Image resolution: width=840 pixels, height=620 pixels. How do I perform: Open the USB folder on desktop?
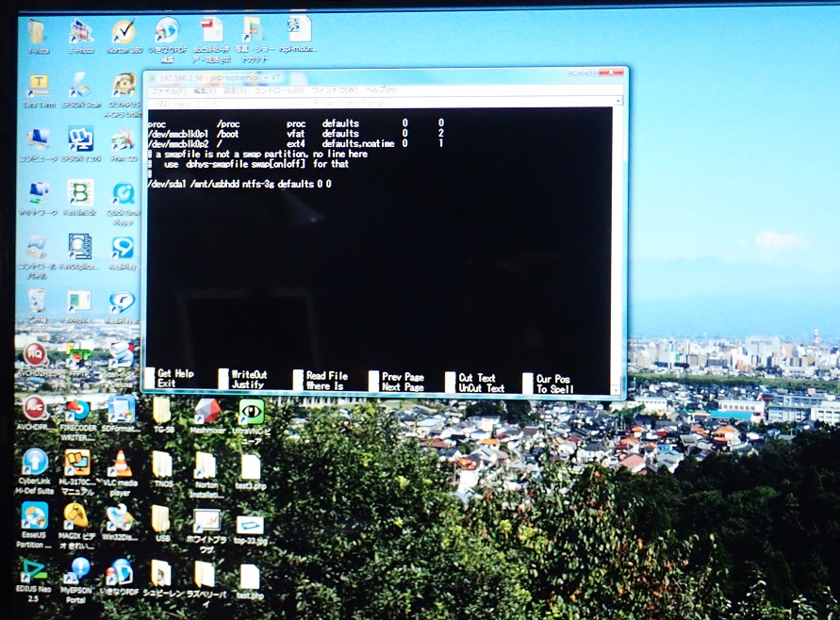click(x=162, y=523)
